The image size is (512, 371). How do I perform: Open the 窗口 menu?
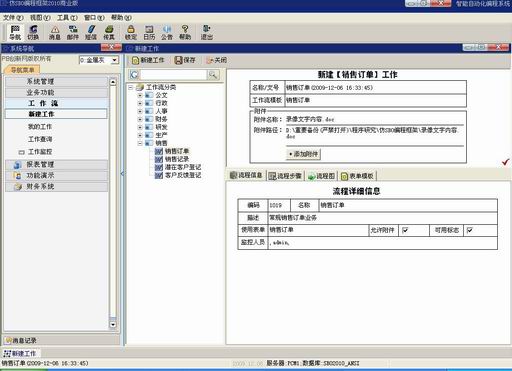(x=94, y=17)
